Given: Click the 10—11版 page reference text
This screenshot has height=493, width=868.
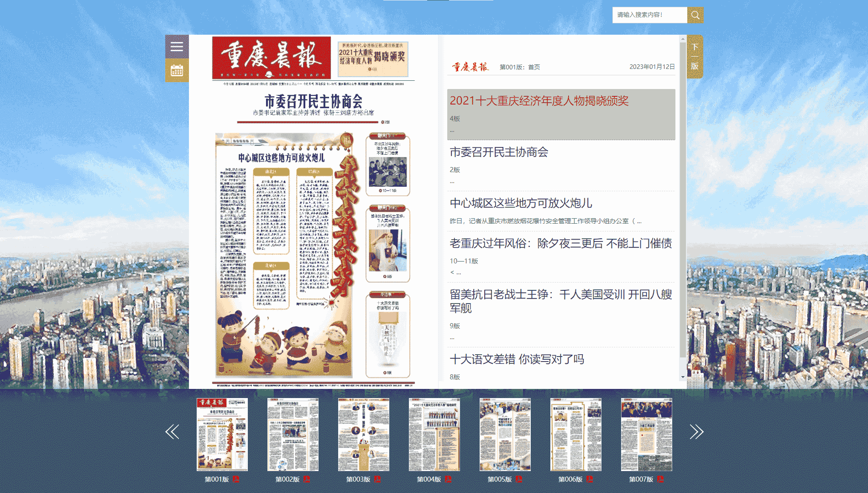Looking at the screenshot, I should click(464, 261).
